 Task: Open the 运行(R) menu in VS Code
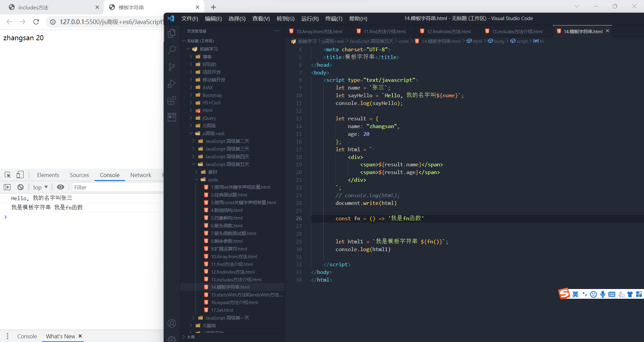coord(310,19)
